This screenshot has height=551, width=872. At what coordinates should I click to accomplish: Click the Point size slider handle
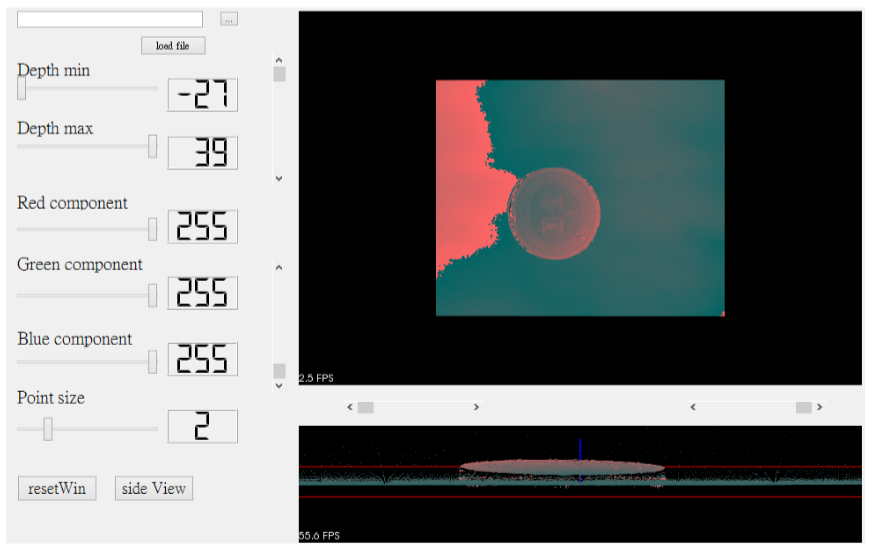tap(48, 429)
